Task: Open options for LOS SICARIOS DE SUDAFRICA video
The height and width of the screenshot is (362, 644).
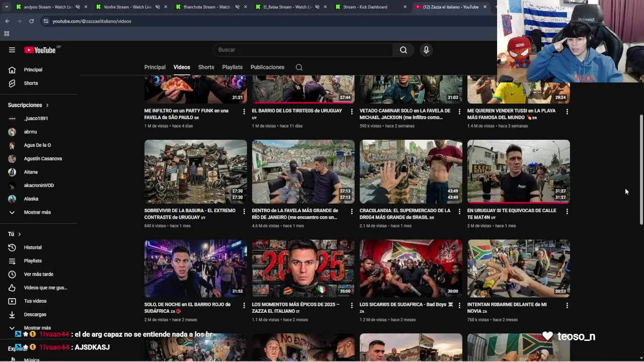Action: tap(459, 305)
